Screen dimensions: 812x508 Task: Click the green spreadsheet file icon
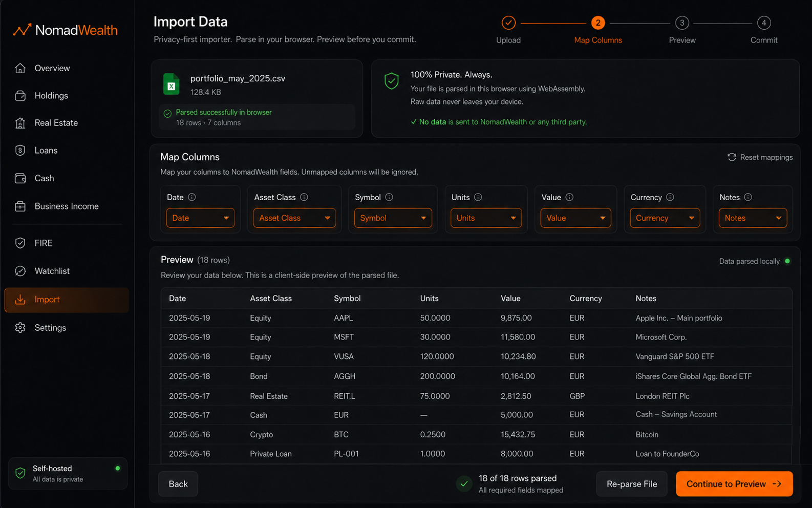[x=172, y=84]
